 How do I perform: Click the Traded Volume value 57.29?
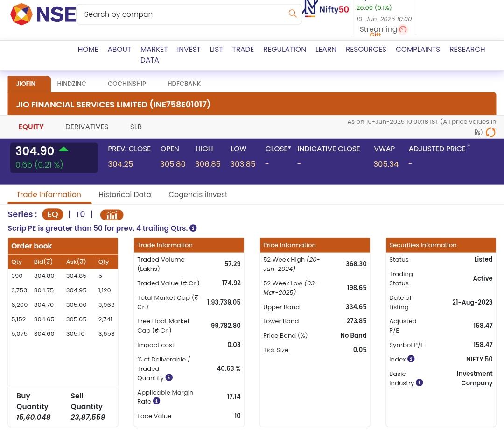[x=232, y=264]
